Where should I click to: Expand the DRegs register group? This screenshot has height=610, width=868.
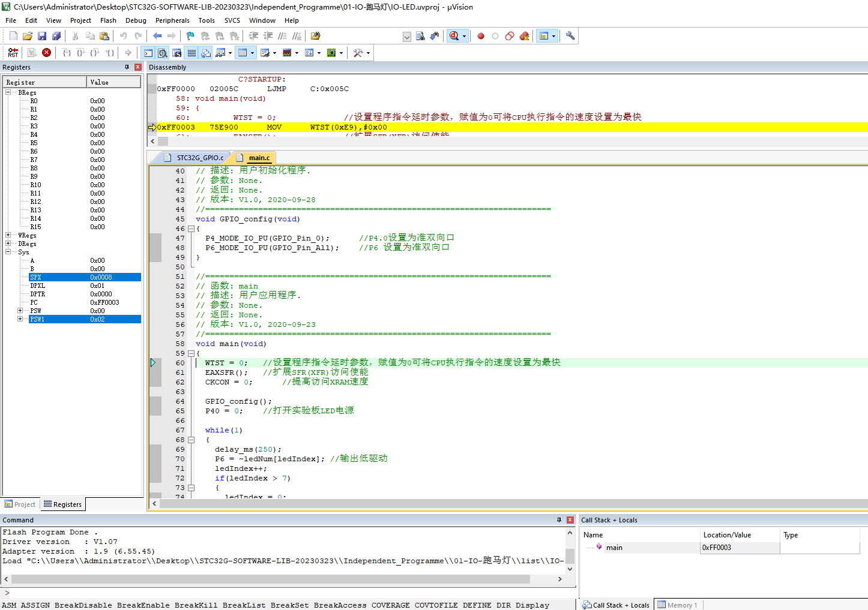point(8,244)
